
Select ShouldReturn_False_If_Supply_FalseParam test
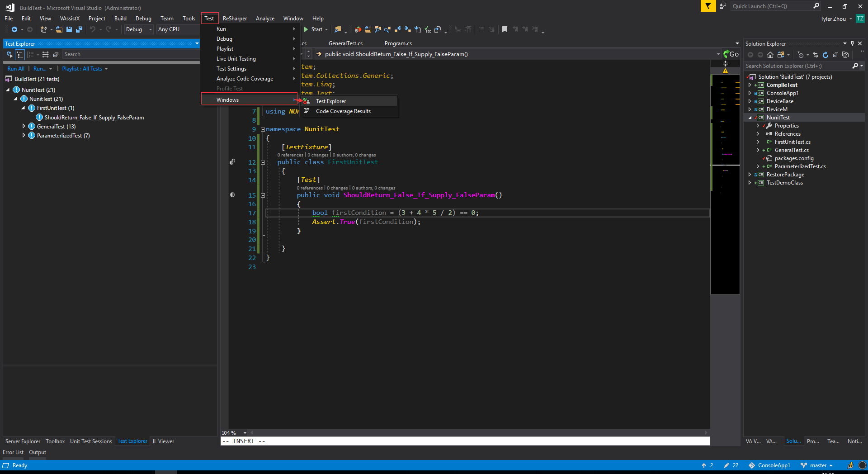94,118
